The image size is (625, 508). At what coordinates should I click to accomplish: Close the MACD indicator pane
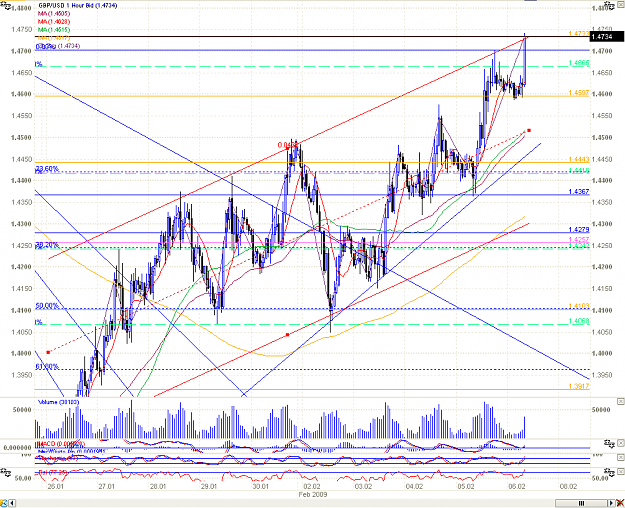tap(621, 443)
